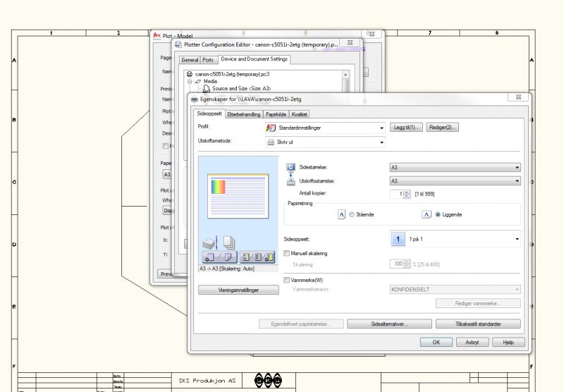The height and width of the screenshot is (392, 564).
Task: Click the 1-sided/2-sided printing toggle button
Action: point(219,257)
